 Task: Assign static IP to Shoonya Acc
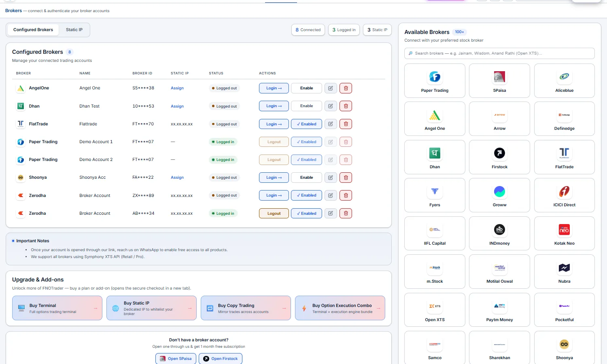tap(177, 178)
